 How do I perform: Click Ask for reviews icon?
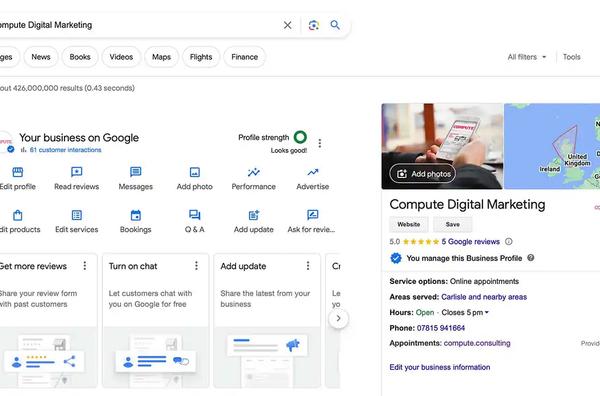[313, 215]
